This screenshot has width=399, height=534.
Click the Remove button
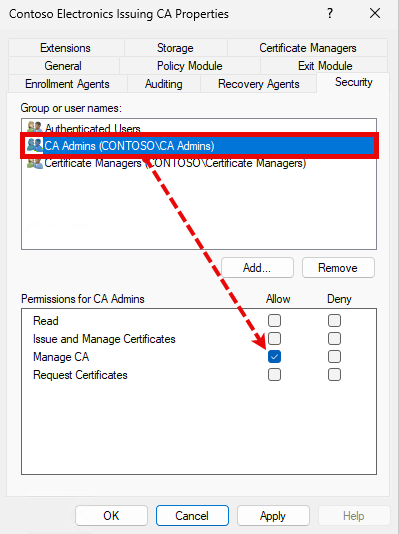(x=338, y=268)
